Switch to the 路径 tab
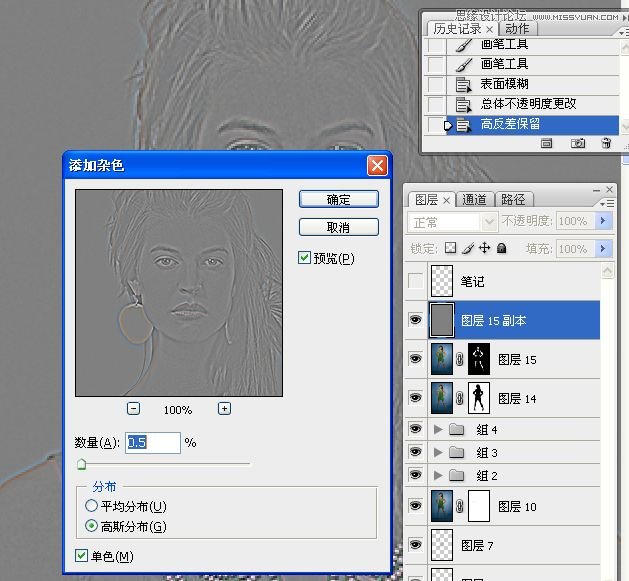Image resolution: width=629 pixels, height=581 pixels. [x=513, y=199]
